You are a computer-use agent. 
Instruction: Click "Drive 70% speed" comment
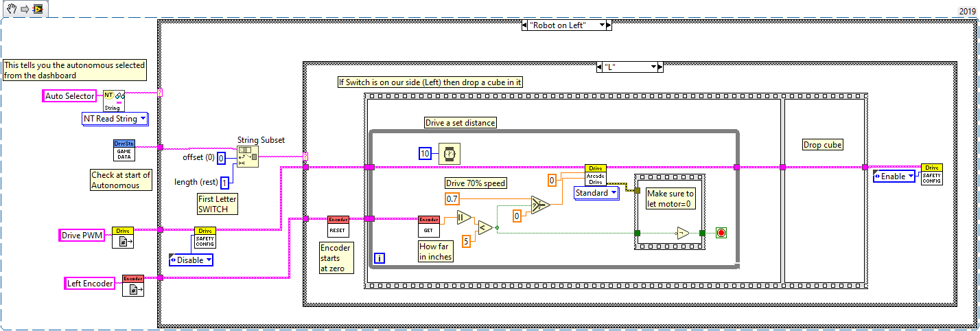click(476, 183)
